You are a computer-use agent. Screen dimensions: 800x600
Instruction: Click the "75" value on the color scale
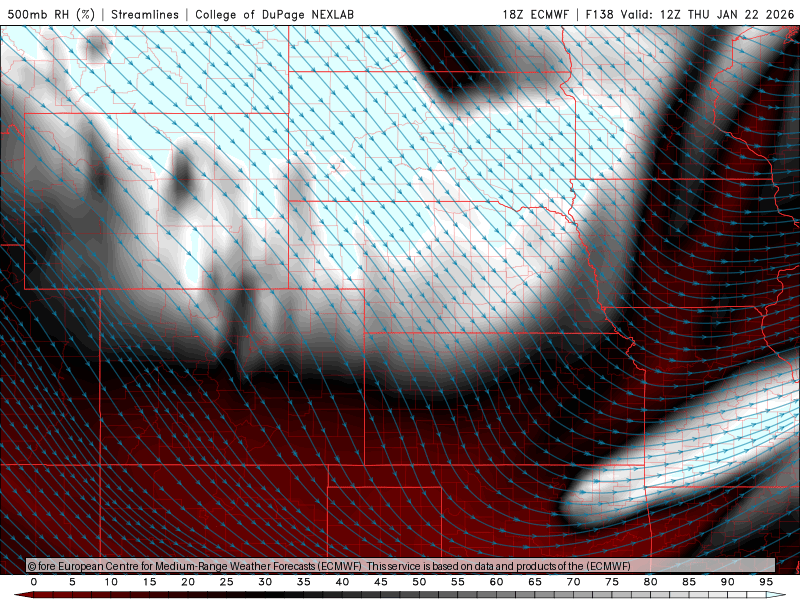click(612, 582)
